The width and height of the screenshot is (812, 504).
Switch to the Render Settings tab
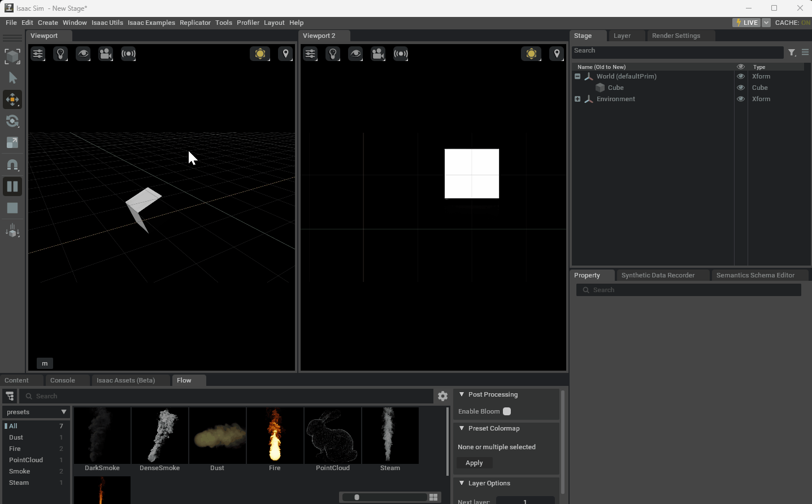(676, 36)
